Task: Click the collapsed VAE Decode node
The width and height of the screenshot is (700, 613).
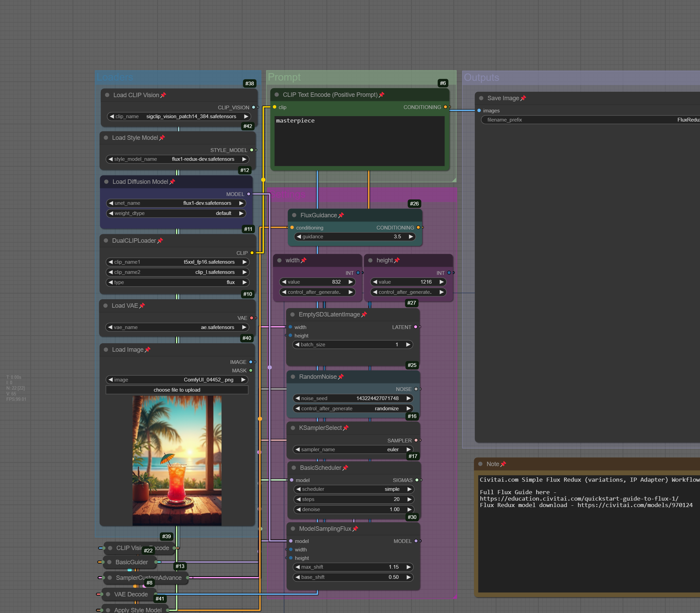Action: pyautogui.click(x=131, y=594)
